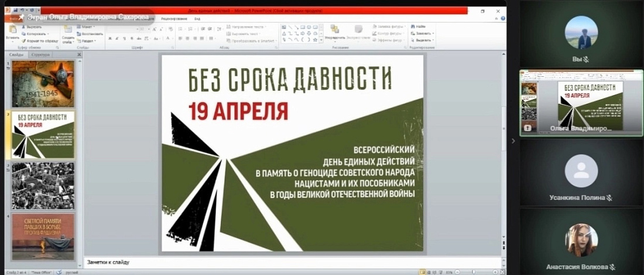Screen dimensions: 644x275
Task: Toggle Strikethrough in the Font group
Action: tap(139, 38)
